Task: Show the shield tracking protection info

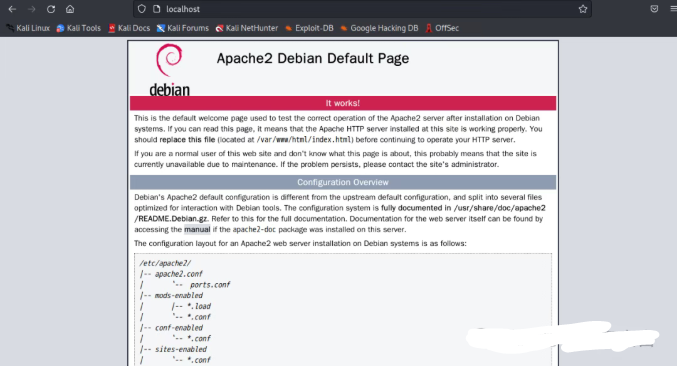Action: point(142,9)
